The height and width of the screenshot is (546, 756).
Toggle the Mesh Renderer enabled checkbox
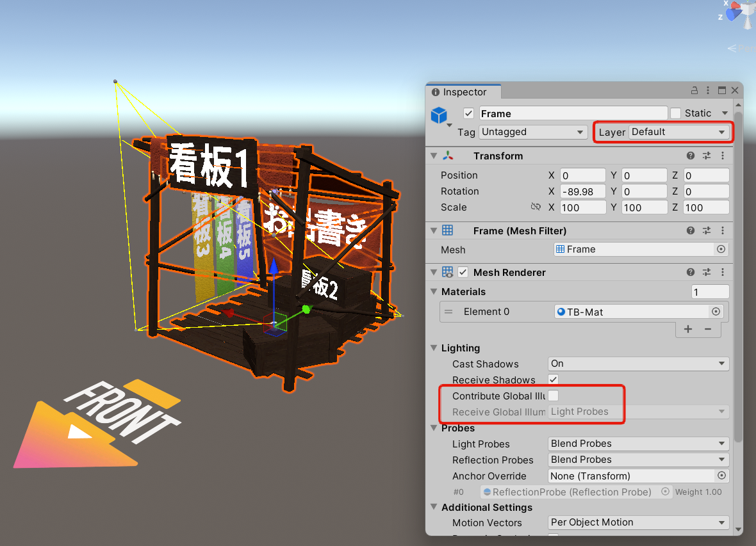coord(463,272)
